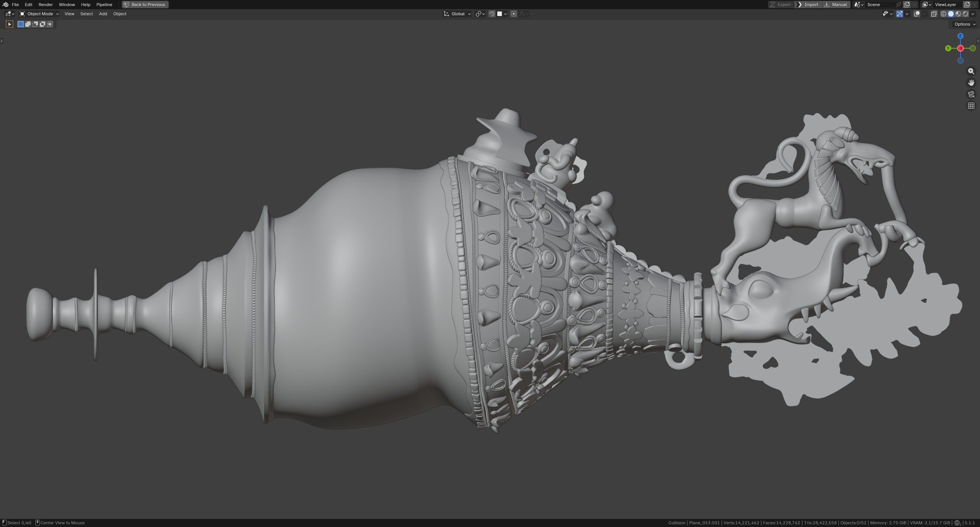Open snapping options dropdown
This screenshot has height=527, width=980.
coord(502,14)
